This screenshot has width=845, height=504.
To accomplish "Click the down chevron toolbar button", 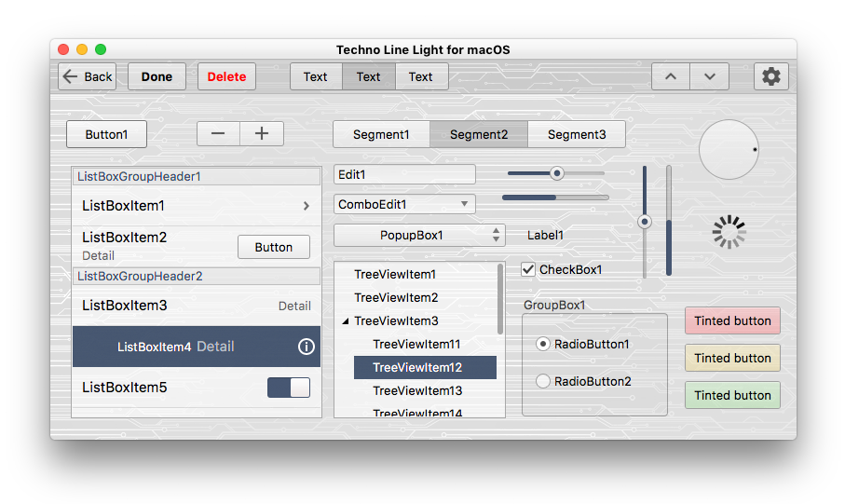I will tap(709, 76).
